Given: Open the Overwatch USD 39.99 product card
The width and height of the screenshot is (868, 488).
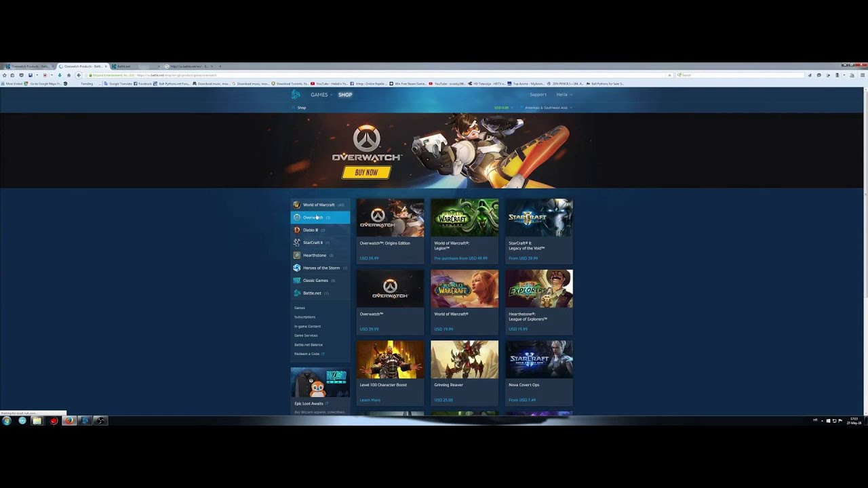Looking at the screenshot, I should coord(390,302).
